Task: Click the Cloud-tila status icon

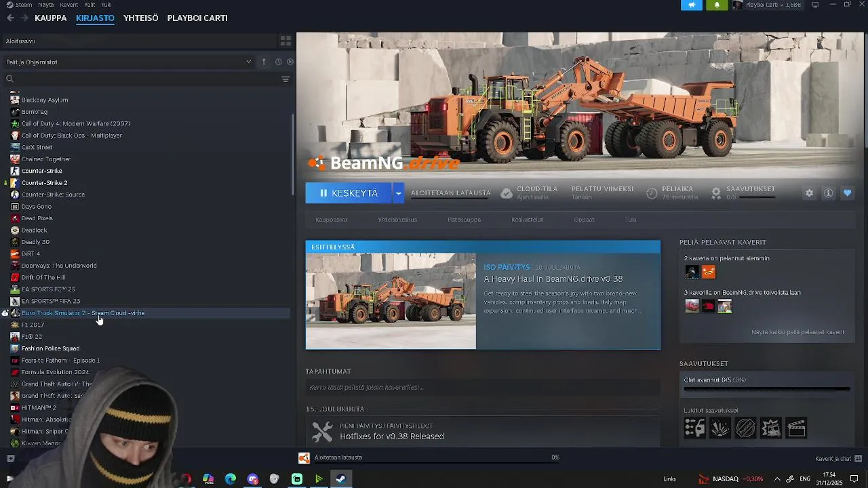Action: (507, 193)
